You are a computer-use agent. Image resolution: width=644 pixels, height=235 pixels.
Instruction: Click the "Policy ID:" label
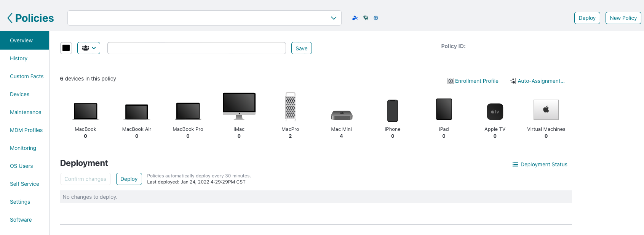[453, 46]
